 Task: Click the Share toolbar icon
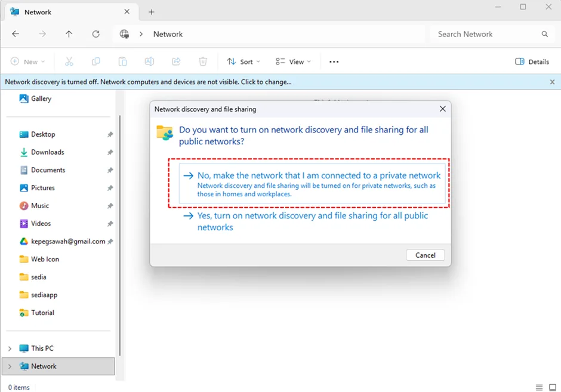pos(176,61)
